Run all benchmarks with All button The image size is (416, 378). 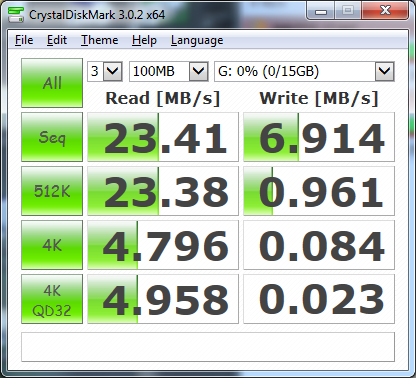coord(52,83)
